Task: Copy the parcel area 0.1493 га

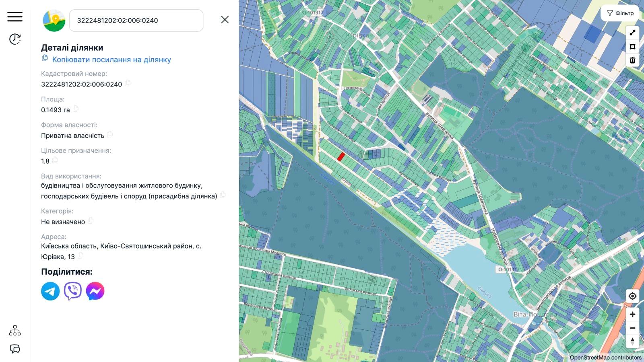Action: 76,109
